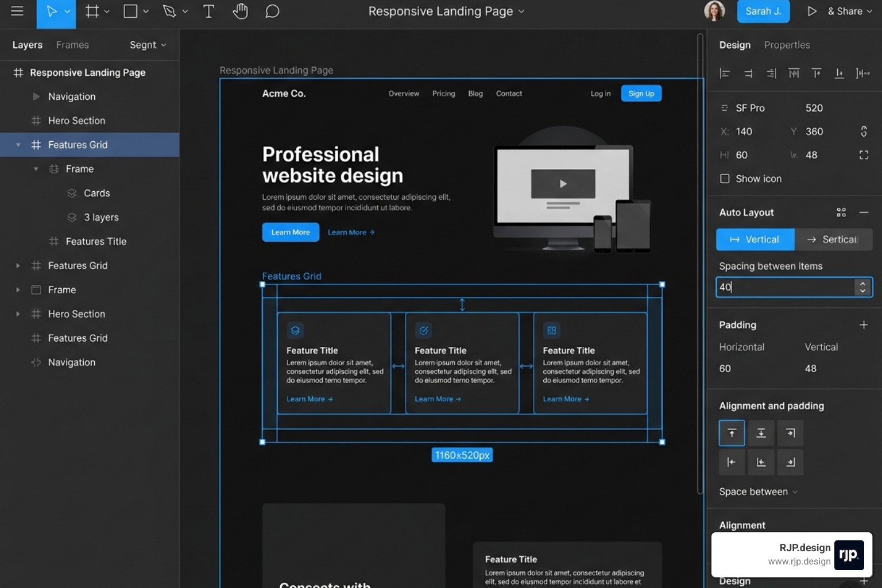Open the Space between dropdown

coord(758,492)
